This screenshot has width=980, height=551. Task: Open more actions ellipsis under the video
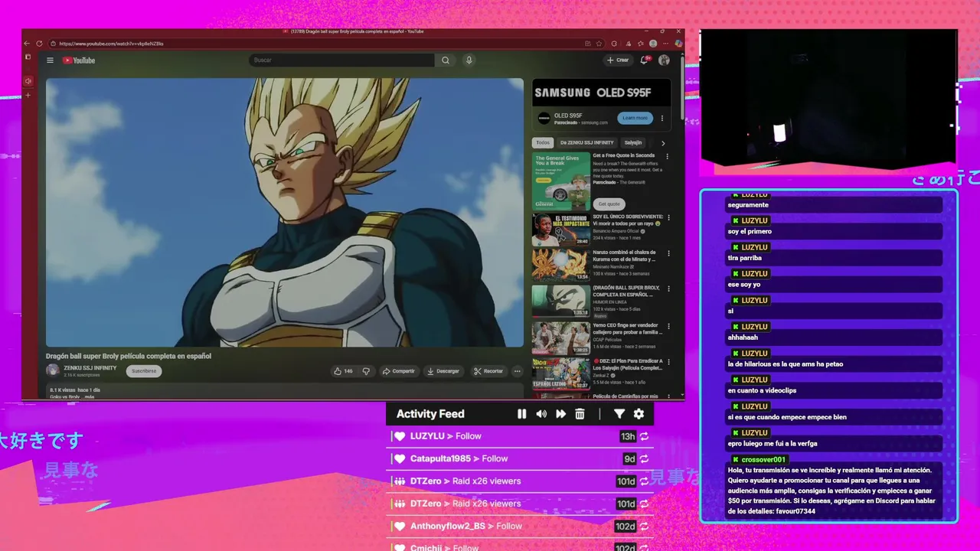518,371
